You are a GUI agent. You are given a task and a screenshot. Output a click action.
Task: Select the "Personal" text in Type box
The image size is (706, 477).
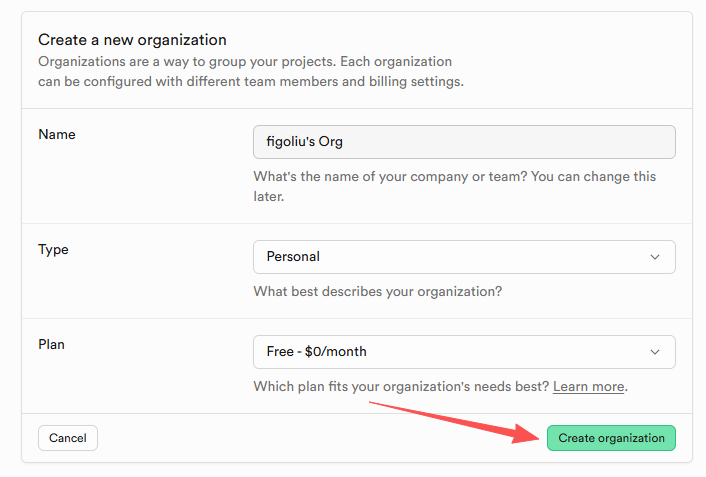(293, 257)
